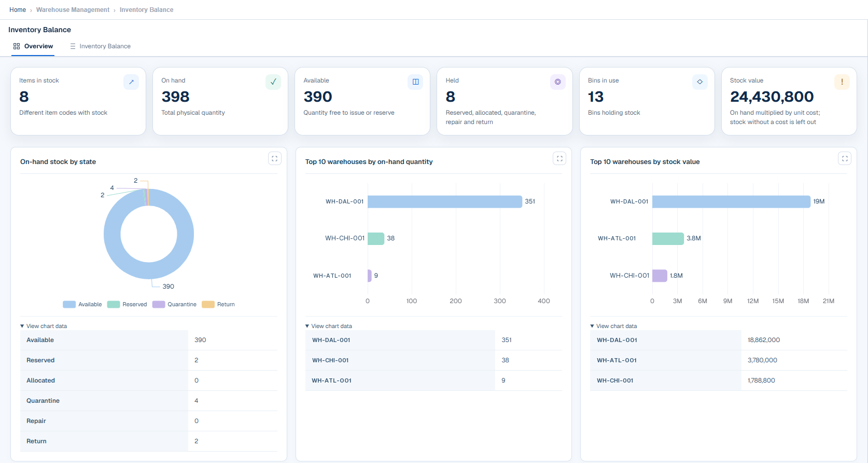
Task: Click the checkmark icon on On hand card
Action: pyautogui.click(x=273, y=82)
